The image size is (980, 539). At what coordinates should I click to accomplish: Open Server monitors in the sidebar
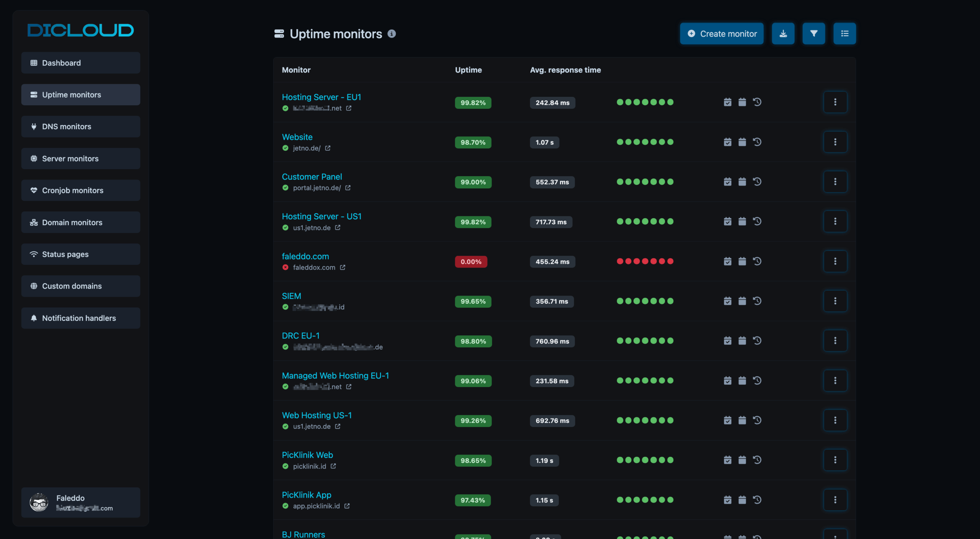point(81,158)
